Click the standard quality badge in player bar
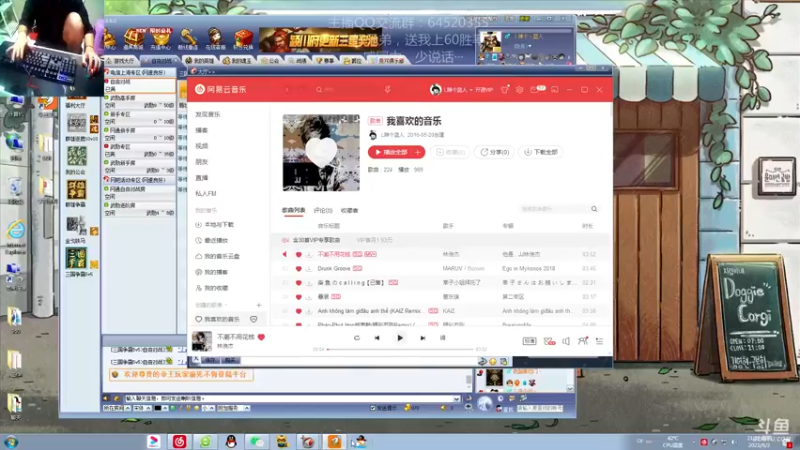The image size is (800, 450). [x=529, y=341]
